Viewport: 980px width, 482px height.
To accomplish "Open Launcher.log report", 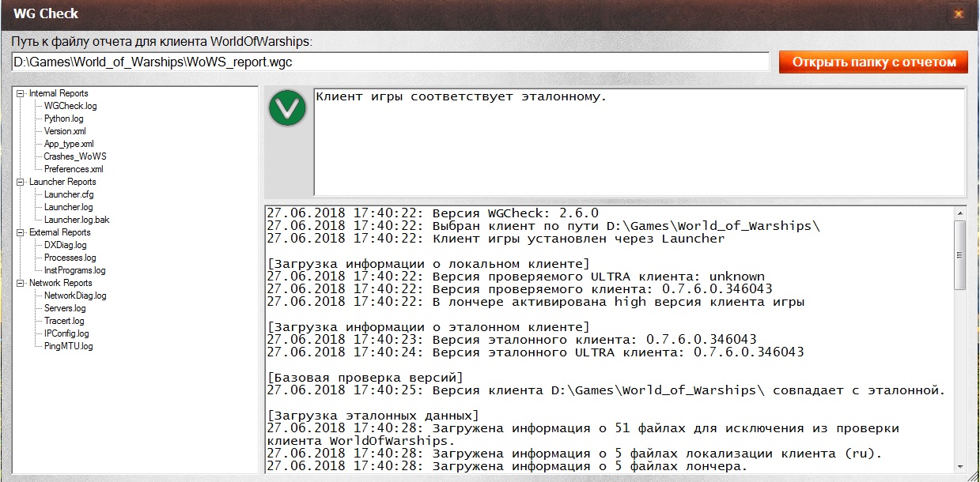I will click(68, 207).
